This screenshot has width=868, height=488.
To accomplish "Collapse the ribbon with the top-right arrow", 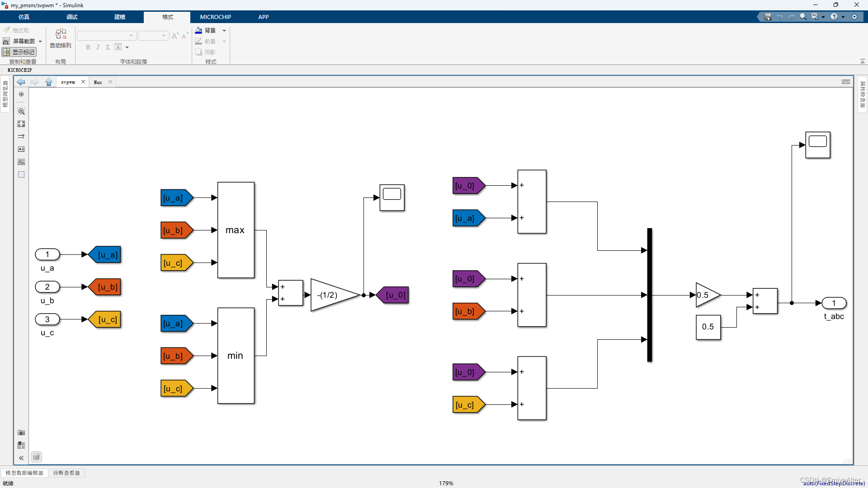I will point(862,61).
